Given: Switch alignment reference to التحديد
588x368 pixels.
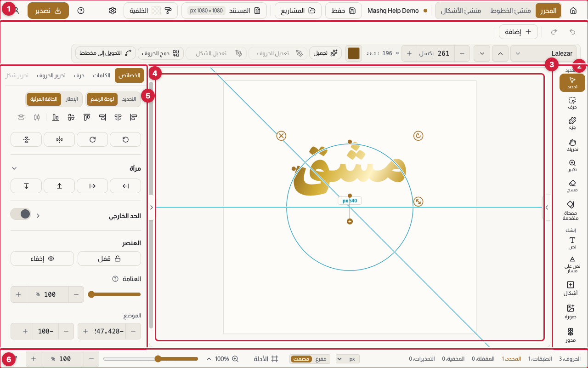Looking at the screenshot, I should click(128, 99).
